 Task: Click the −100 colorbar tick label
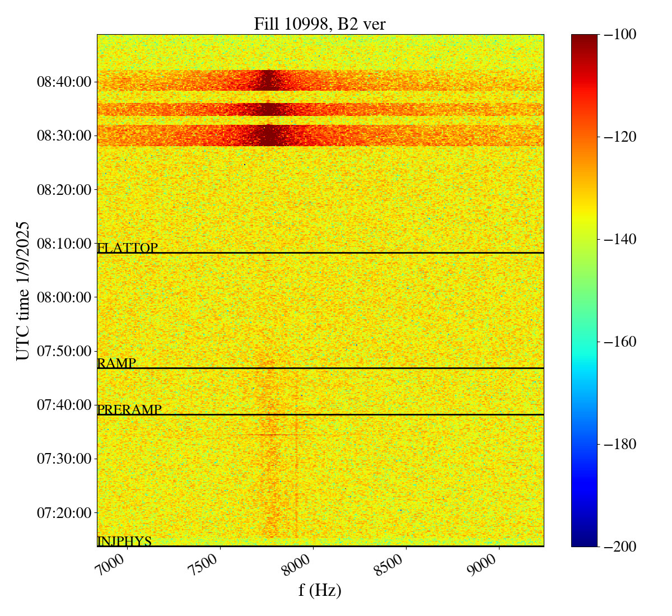pyautogui.click(x=620, y=35)
